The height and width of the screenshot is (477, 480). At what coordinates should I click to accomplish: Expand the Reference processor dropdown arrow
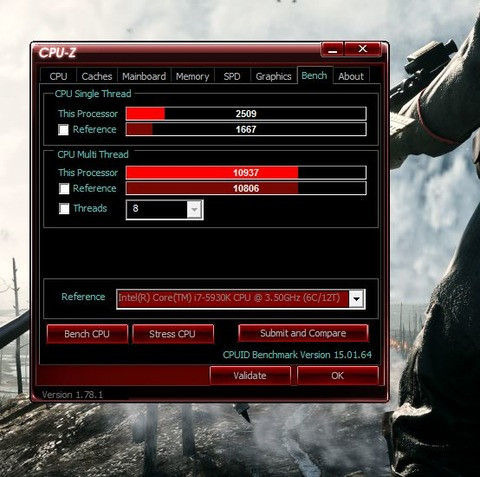point(356,298)
